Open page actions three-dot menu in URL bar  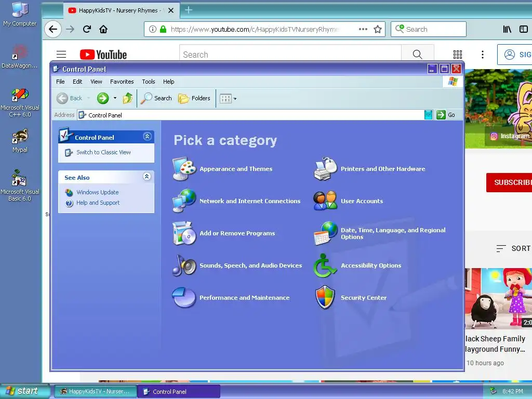363,29
